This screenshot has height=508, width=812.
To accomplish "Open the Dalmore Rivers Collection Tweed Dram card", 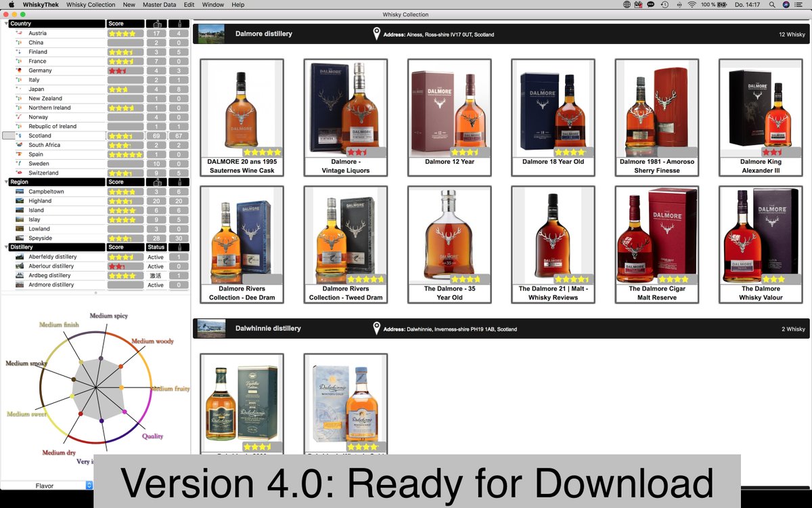I will [346, 245].
